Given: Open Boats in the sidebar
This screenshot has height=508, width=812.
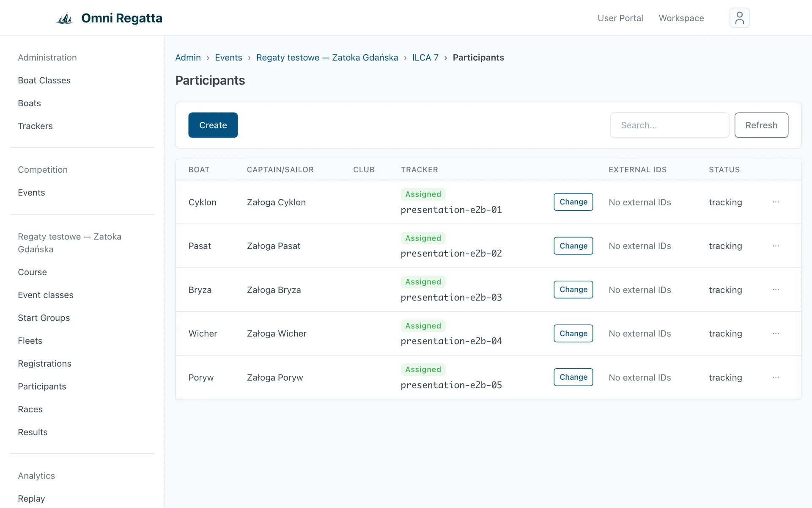Looking at the screenshot, I should [x=30, y=103].
